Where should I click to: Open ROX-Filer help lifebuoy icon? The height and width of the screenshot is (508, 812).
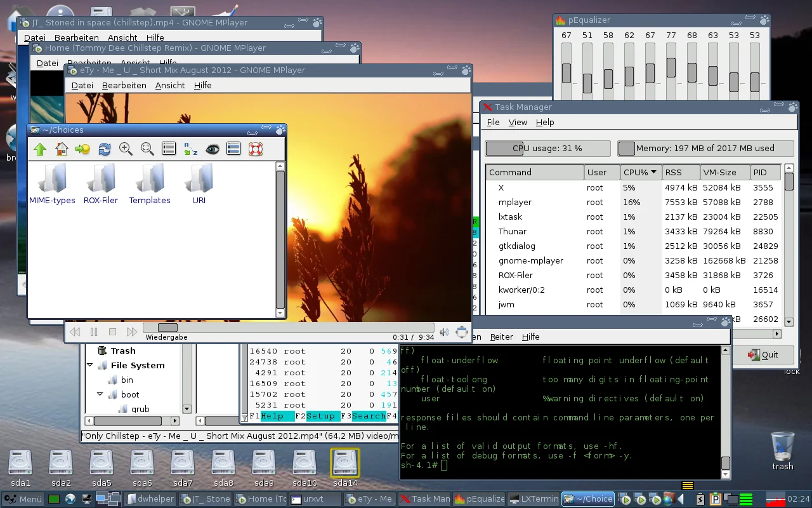coord(255,149)
